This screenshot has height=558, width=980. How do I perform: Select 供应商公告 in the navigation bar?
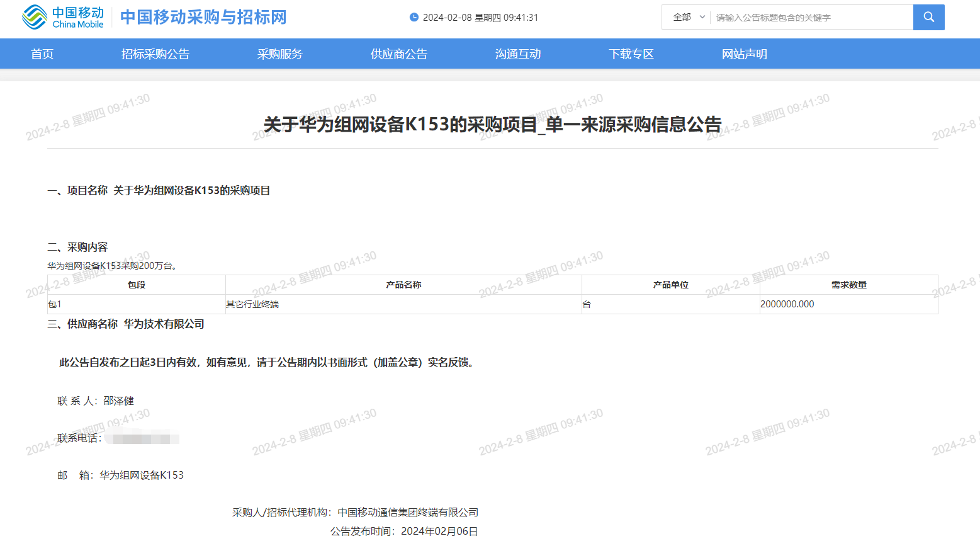click(x=399, y=54)
